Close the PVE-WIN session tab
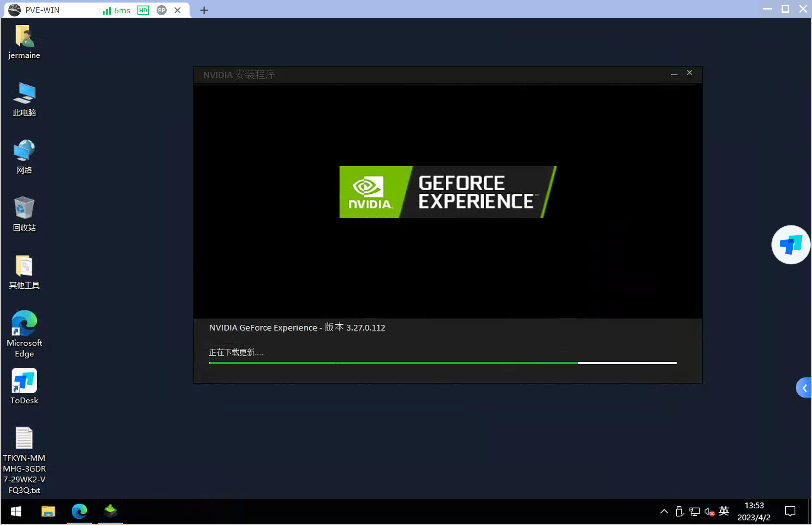The width and height of the screenshot is (812, 525). point(177,10)
